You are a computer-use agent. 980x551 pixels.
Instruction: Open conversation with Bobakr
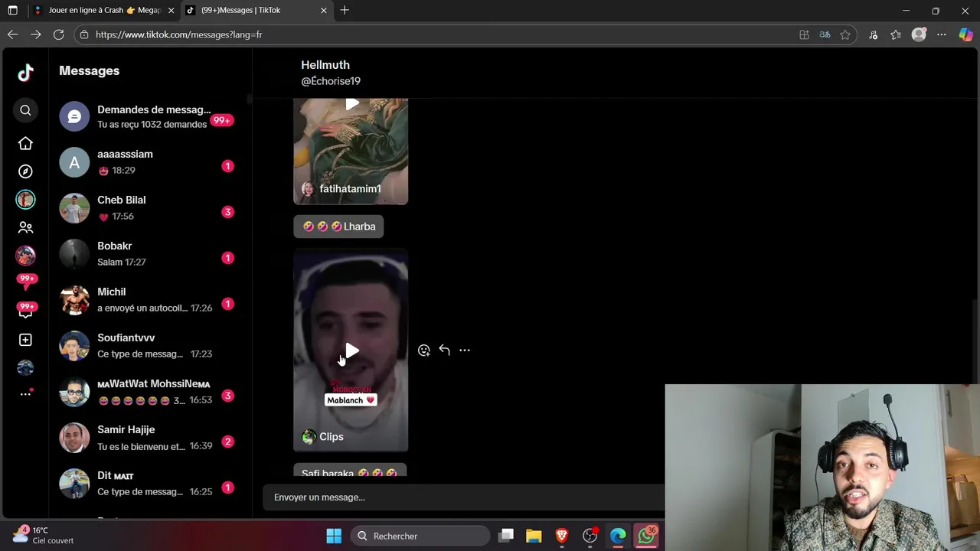(148, 254)
